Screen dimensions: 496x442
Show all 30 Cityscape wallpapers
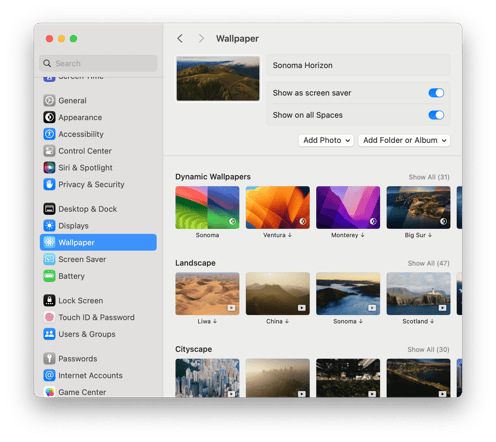428,350
